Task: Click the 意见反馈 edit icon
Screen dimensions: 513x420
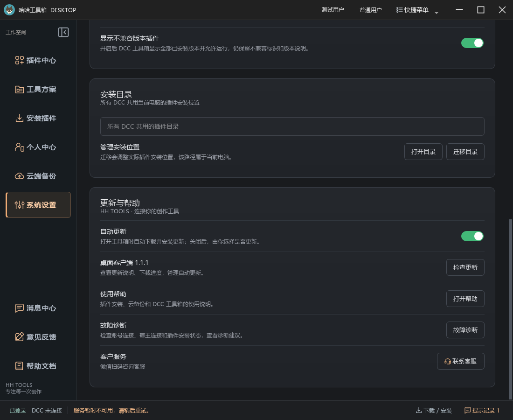Action: pyautogui.click(x=19, y=337)
